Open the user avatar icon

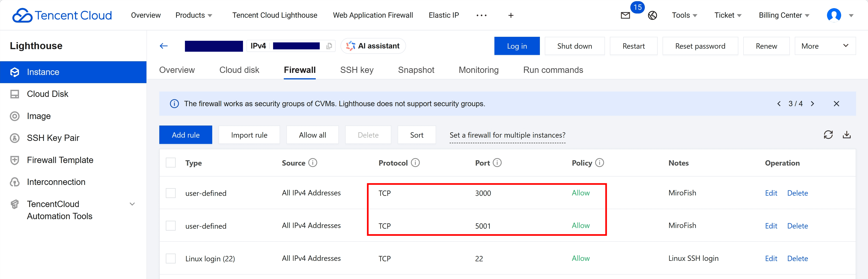pos(834,15)
